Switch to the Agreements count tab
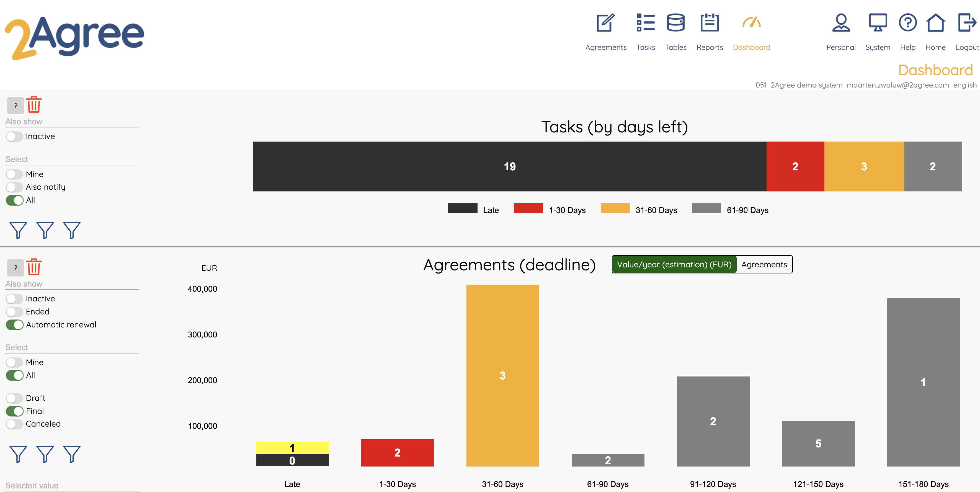This screenshot has width=980, height=492. pos(764,265)
